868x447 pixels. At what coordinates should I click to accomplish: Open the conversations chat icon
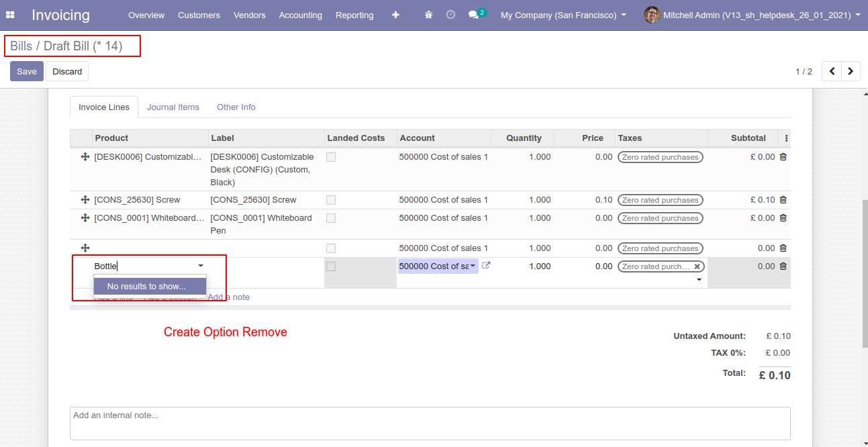[x=474, y=15]
